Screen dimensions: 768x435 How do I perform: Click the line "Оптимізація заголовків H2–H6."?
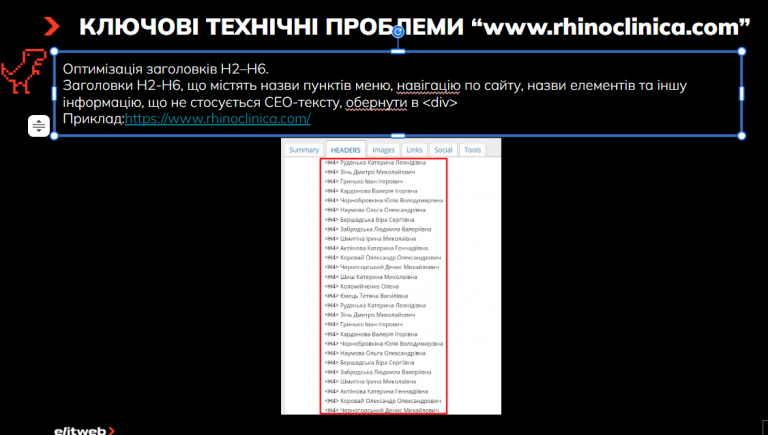click(x=166, y=69)
